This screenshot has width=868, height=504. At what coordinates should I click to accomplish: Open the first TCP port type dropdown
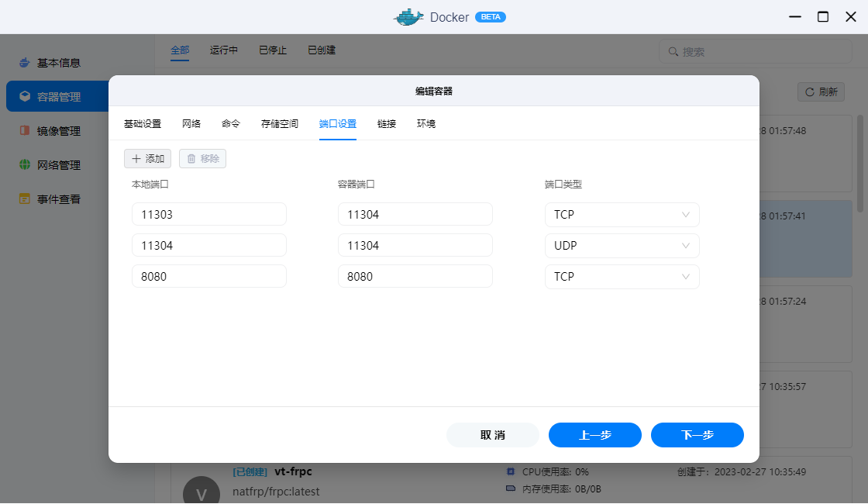pyautogui.click(x=622, y=214)
